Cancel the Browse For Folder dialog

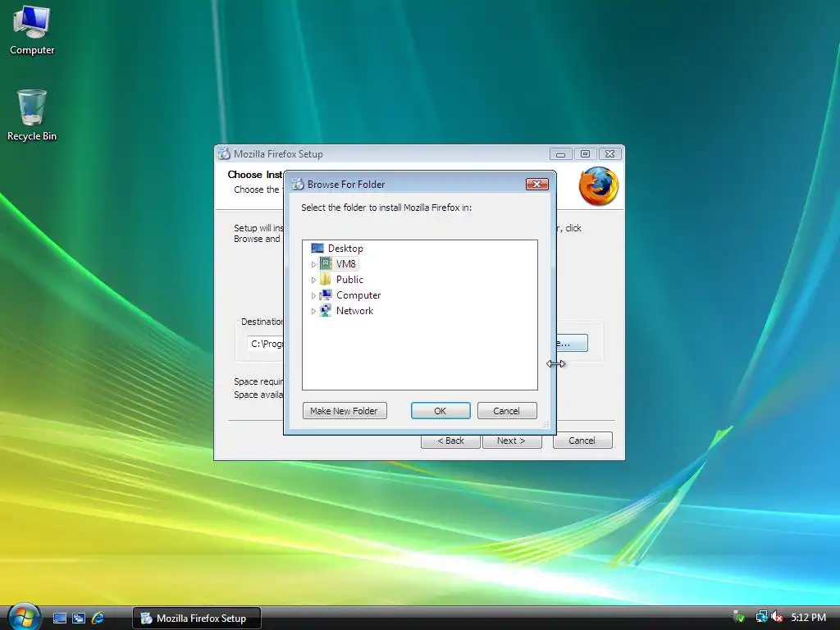click(x=507, y=411)
